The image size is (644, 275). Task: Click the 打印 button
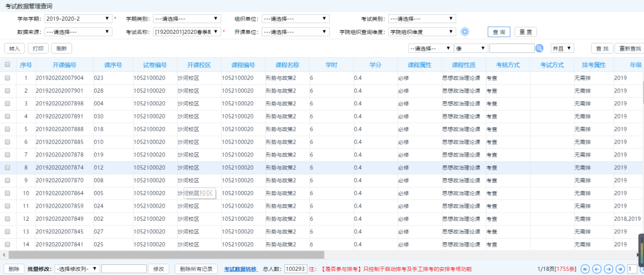tap(38, 48)
